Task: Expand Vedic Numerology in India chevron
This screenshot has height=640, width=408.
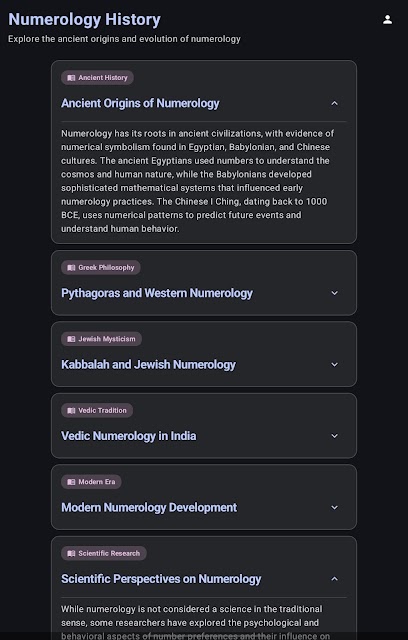Action: [x=335, y=436]
